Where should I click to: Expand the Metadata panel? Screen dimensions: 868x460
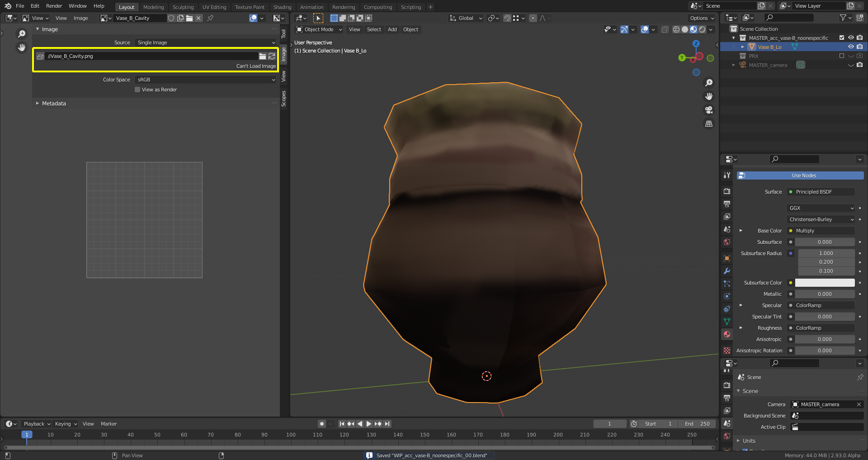pyautogui.click(x=54, y=104)
